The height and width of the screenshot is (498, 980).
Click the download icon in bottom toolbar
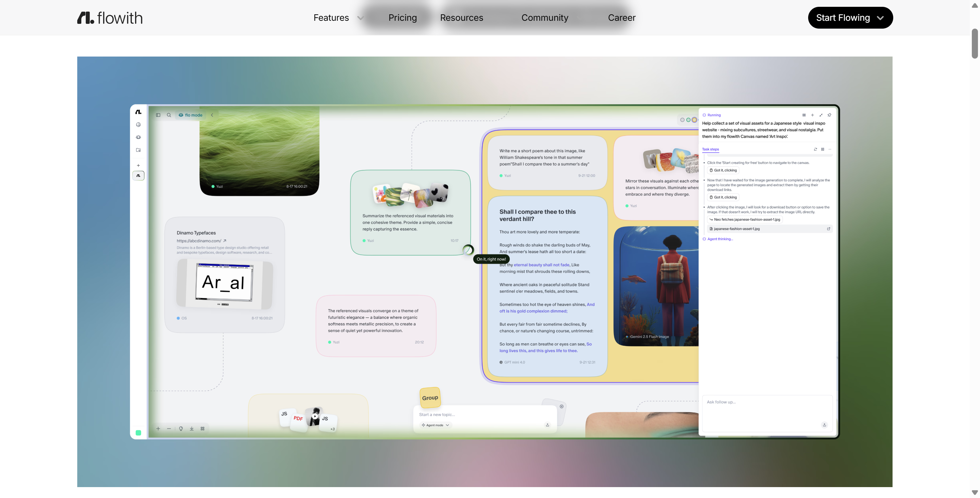pyautogui.click(x=192, y=429)
